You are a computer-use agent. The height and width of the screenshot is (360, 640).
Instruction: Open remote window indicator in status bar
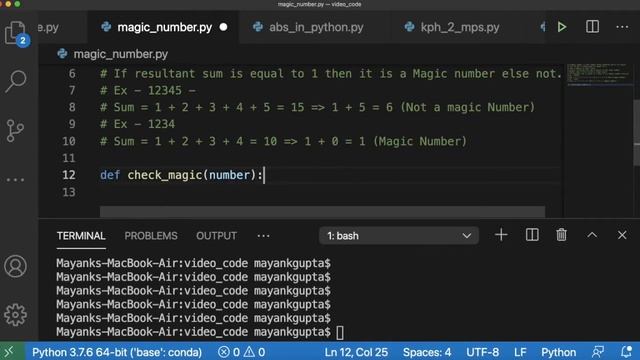(x=9, y=352)
